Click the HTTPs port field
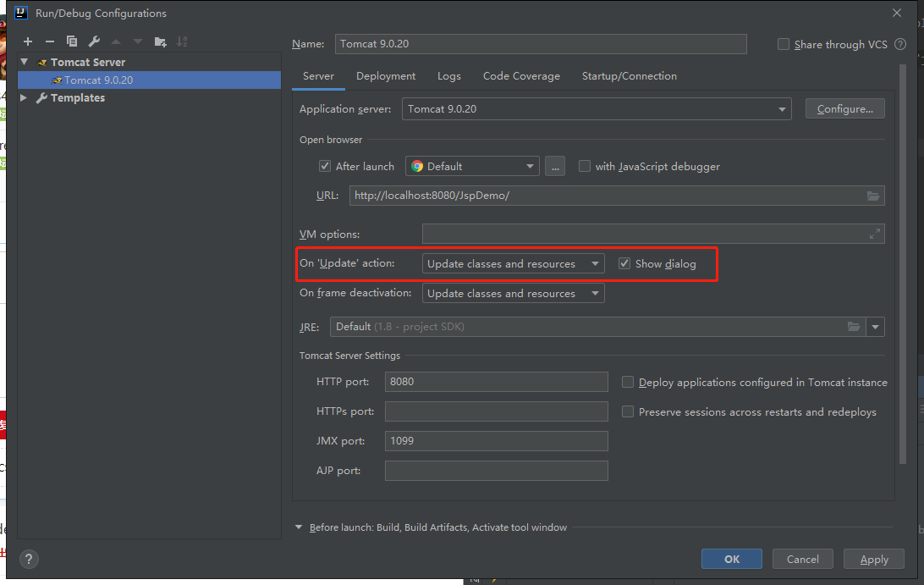Image resolution: width=924 pixels, height=585 pixels. [496, 411]
